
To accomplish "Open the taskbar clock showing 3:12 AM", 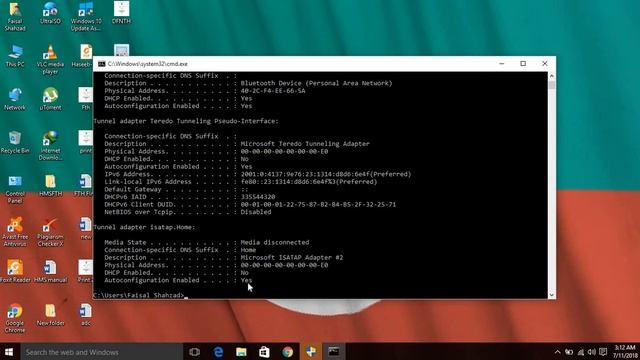I will pos(625,352).
